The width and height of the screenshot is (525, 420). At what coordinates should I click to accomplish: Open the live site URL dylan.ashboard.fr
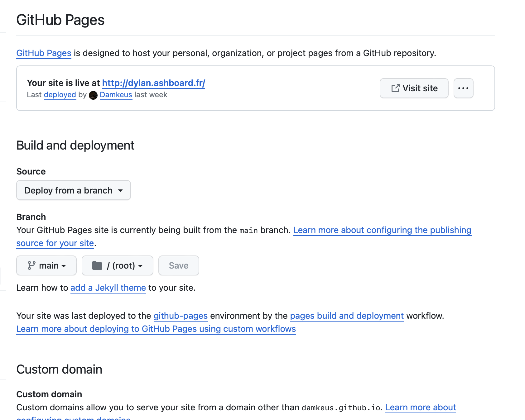(x=153, y=83)
